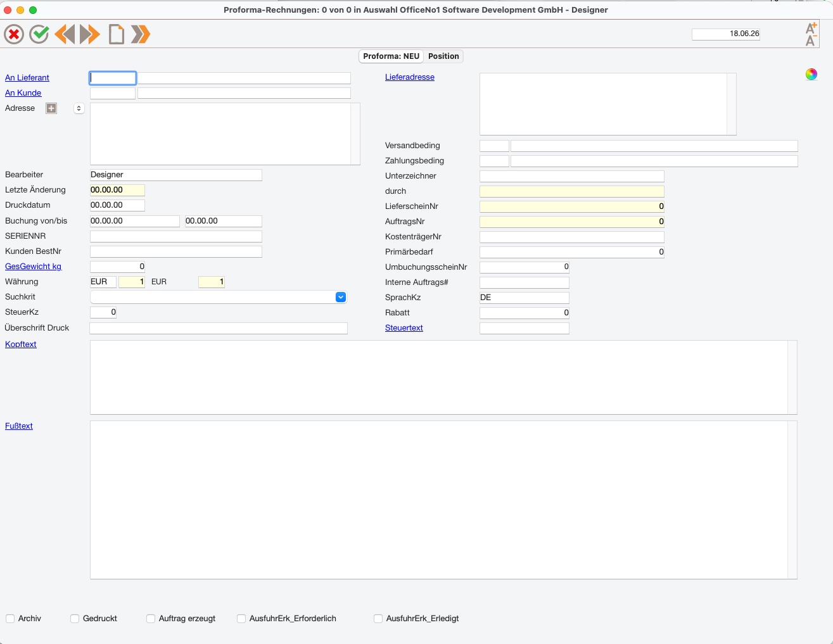Decrease font size with A- icon

click(811, 41)
